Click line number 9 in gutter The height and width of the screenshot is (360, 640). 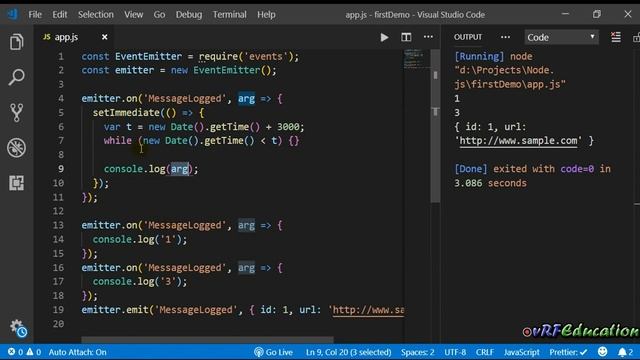[x=60, y=169]
